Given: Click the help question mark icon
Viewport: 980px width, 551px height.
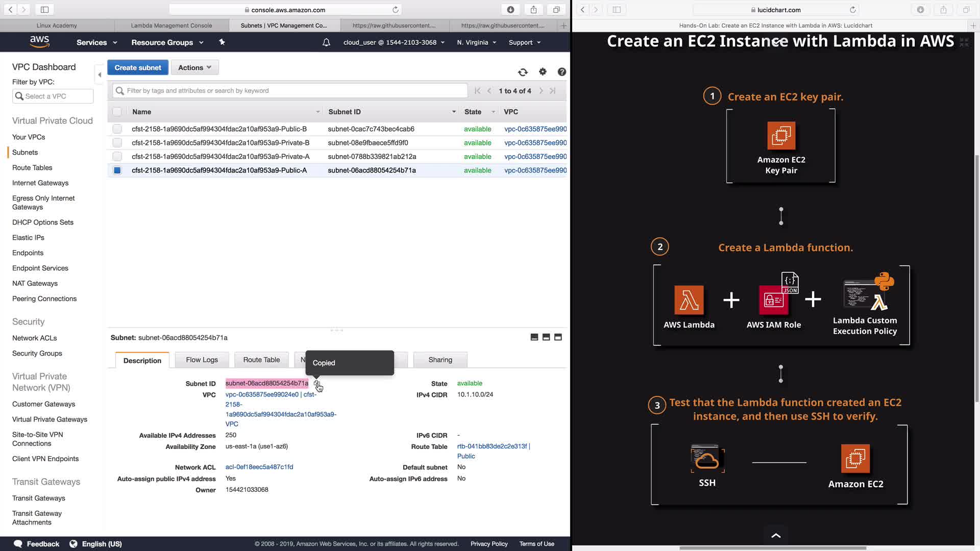Looking at the screenshot, I should coord(561,72).
